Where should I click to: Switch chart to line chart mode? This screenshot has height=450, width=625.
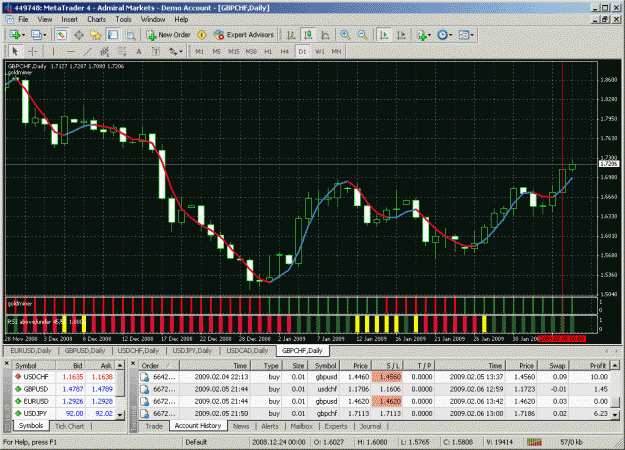[325, 35]
